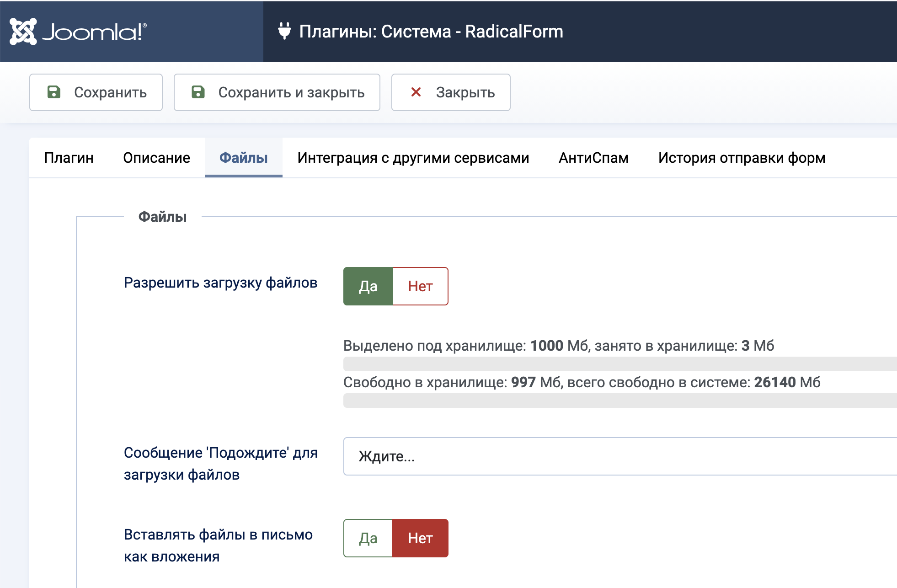
Task: Set Разрешить загрузку файлов to Нет
Action: point(420,286)
